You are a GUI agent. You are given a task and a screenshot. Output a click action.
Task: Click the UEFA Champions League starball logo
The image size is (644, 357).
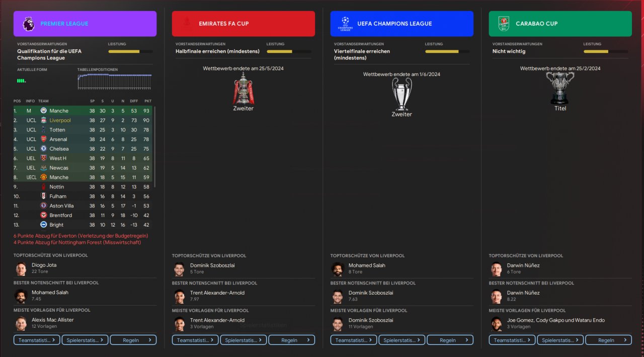coord(345,24)
